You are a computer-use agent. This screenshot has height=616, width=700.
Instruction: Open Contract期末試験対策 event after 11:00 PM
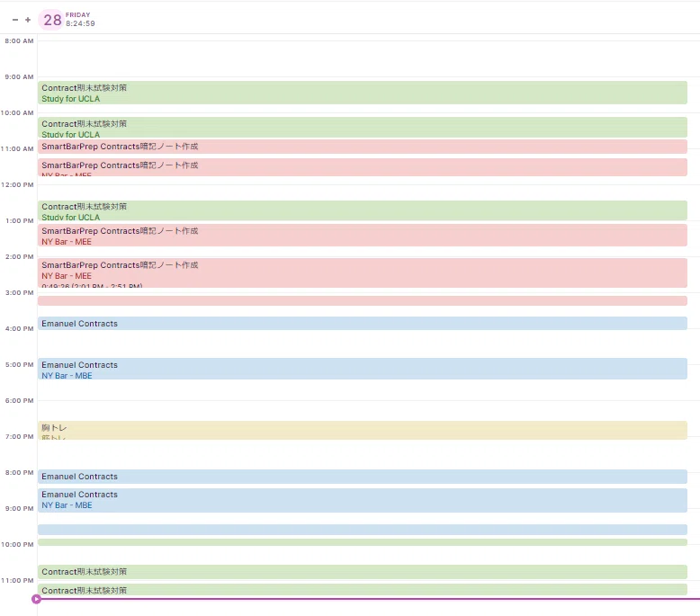362,590
